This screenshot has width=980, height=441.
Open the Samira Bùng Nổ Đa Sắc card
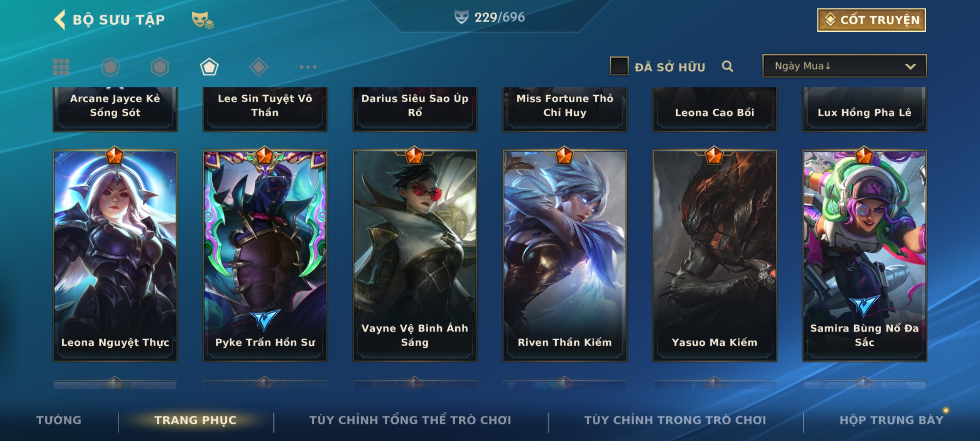(864, 256)
